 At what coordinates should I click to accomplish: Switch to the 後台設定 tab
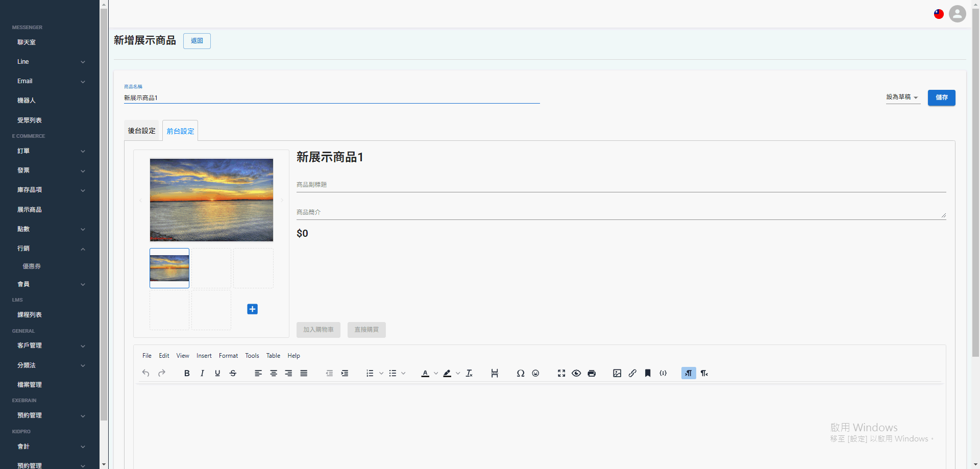pyautogui.click(x=141, y=131)
